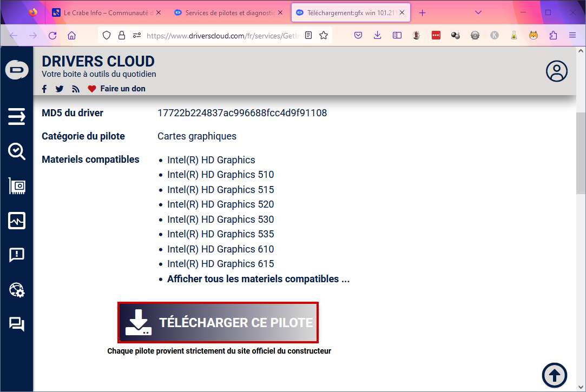Reload the current page
Screen dimensions: 586x392
[52, 36]
